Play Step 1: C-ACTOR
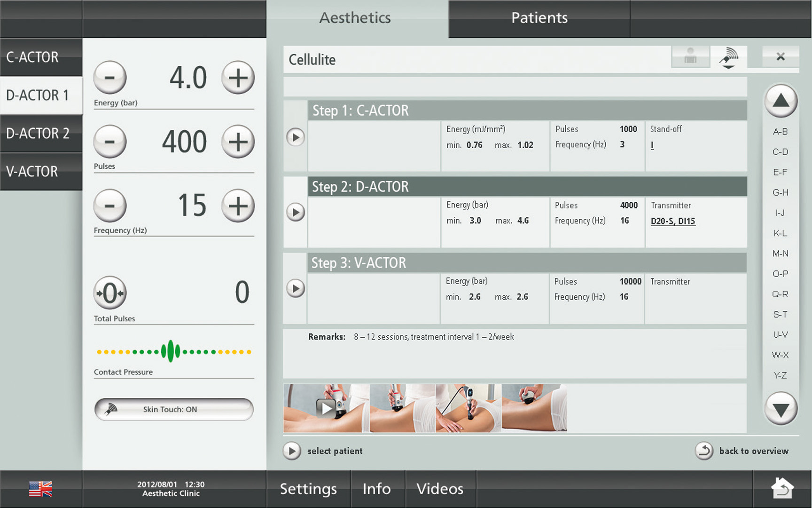Viewport: 812px width, 508px height. point(296,137)
